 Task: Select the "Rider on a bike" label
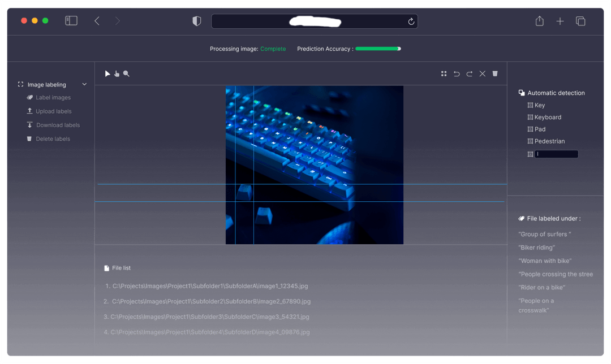pos(541,287)
